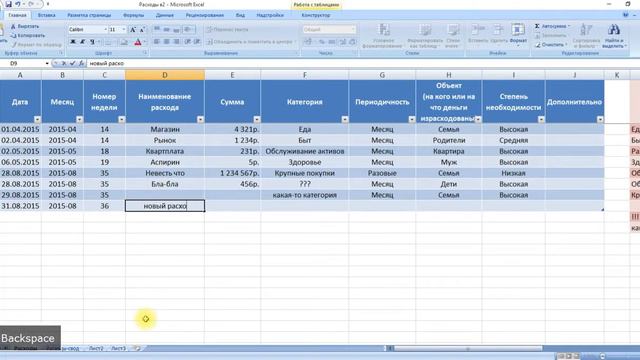Align text right in cell
This screenshot has height=360, width=640.
tap(176, 42)
